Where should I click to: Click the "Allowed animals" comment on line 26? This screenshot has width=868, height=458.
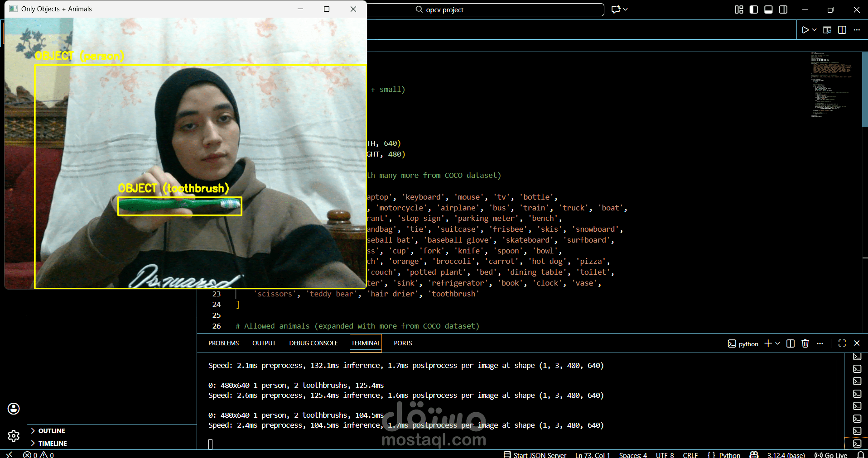click(357, 326)
